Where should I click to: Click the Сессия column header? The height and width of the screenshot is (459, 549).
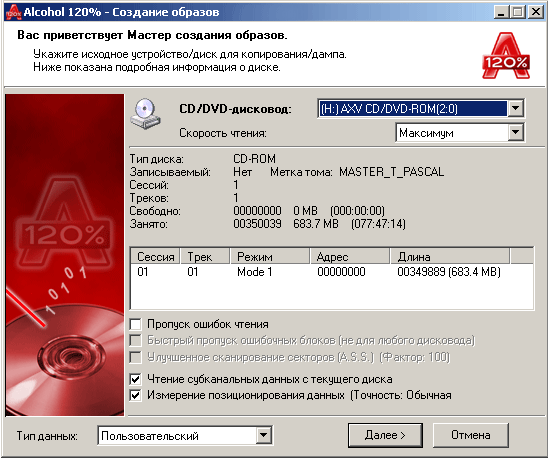coord(155,257)
